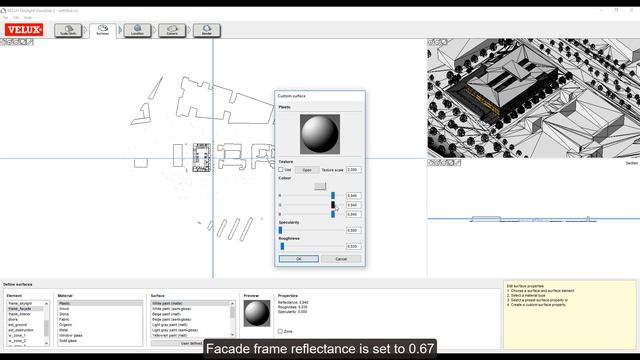Choose Plastic in Material list
Image resolution: width=640 pixels, height=360 pixels.
(x=100, y=304)
